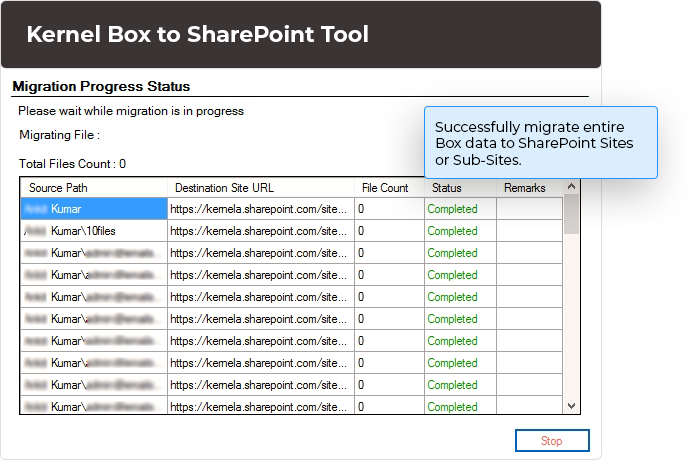Sort by the Source Path column header
Screen dimensions: 700x460
(94, 188)
